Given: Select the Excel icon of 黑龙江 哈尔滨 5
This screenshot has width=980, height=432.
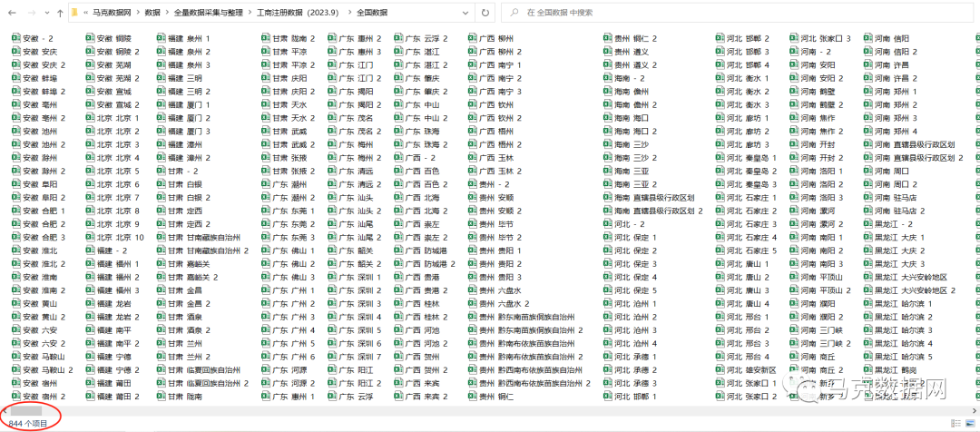Looking at the screenshot, I should (x=868, y=357).
